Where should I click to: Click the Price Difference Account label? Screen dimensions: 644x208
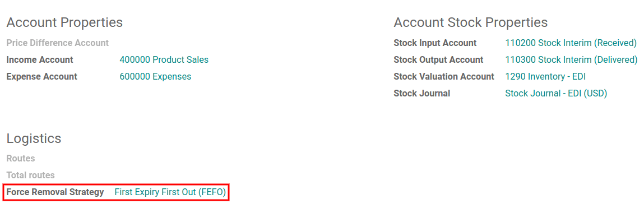click(x=58, y=43)
